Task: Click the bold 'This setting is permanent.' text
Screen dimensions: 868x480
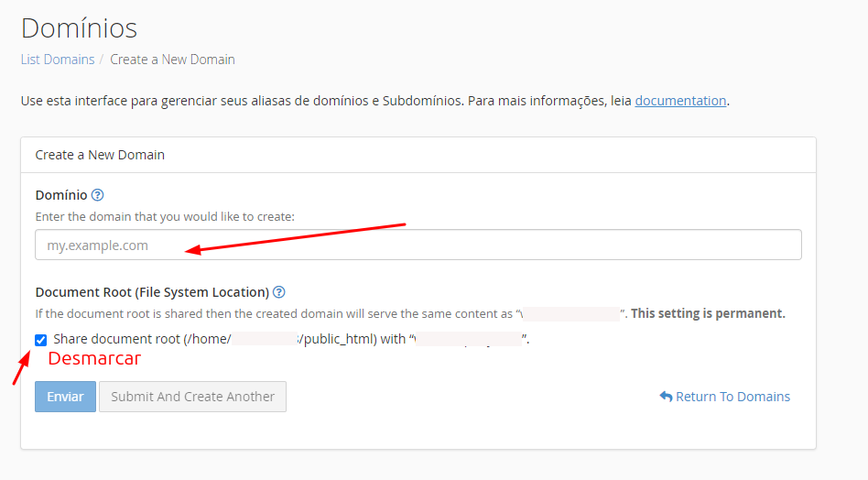Action: pos(708,313)
